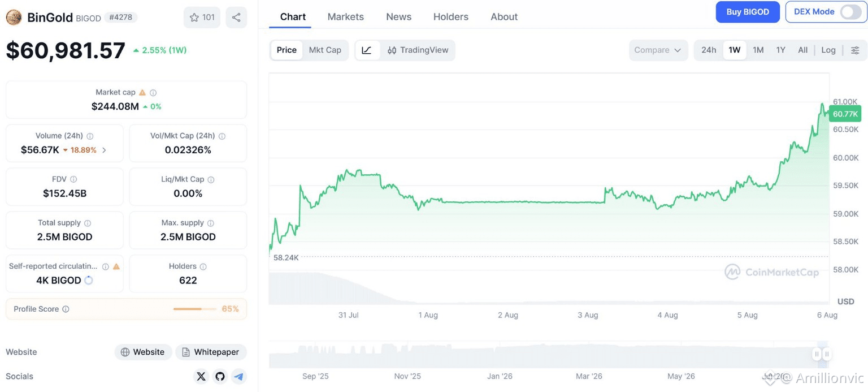Open Market cap info tooltip icon
Screen dimensions: 868x392
click(153, 92)
